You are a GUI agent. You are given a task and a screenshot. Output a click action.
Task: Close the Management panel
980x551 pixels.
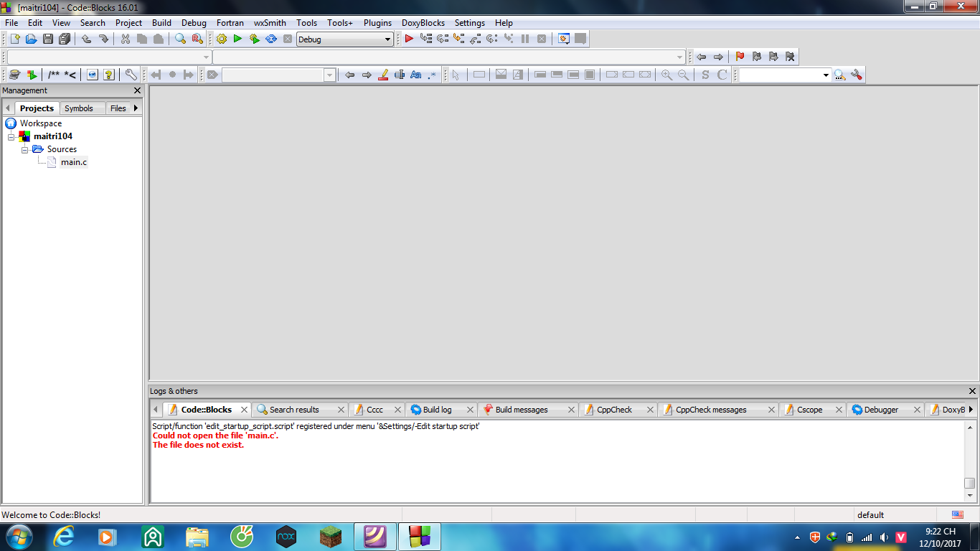pyautogui.click(x=138, y=90)
